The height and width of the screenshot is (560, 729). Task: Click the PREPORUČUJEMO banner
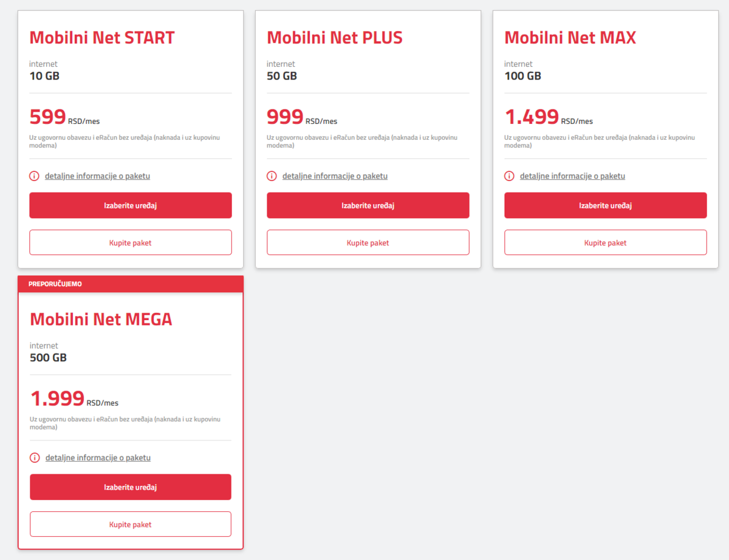pos(131,284)
